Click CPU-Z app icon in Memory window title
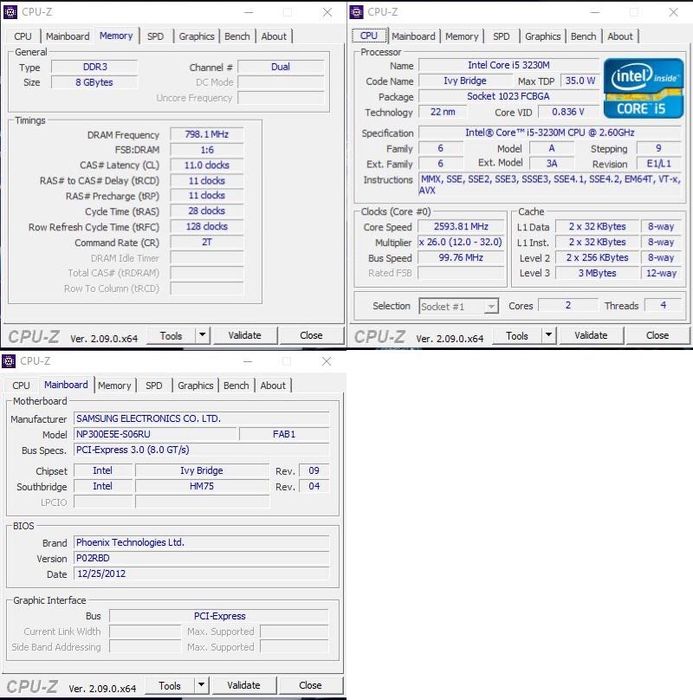 [10, 12]
